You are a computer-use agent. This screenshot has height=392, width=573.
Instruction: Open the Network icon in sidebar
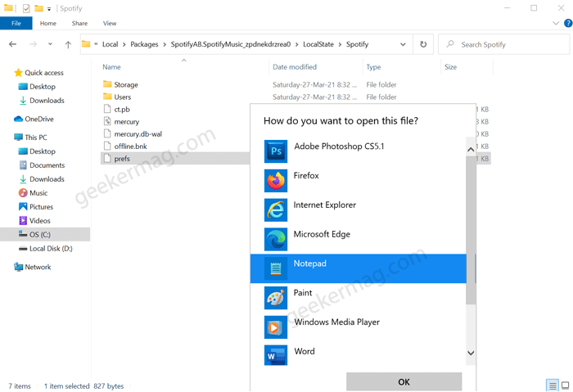18,267
